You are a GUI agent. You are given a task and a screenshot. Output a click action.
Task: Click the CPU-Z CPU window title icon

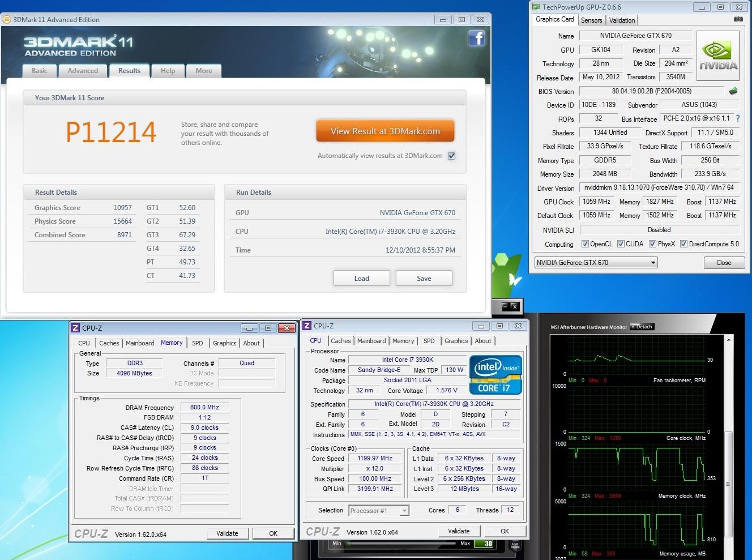[307, 326]
